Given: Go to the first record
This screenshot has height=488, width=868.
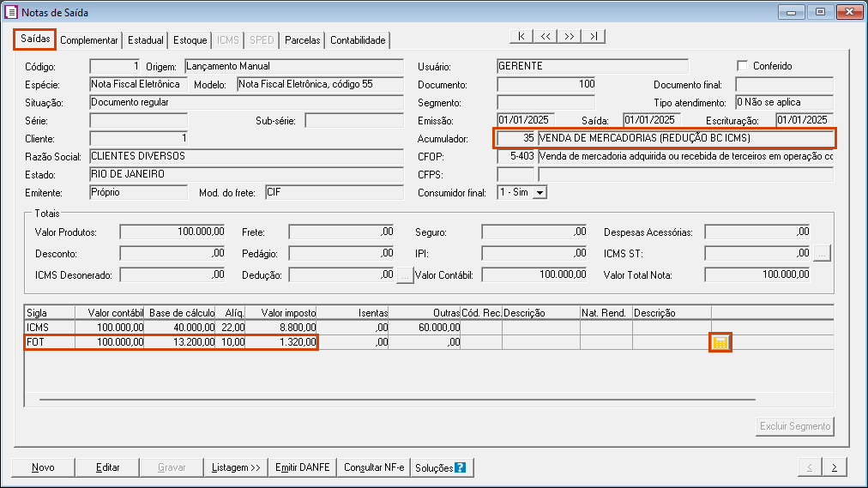Looking at the screenshot, I should (521, 36).
